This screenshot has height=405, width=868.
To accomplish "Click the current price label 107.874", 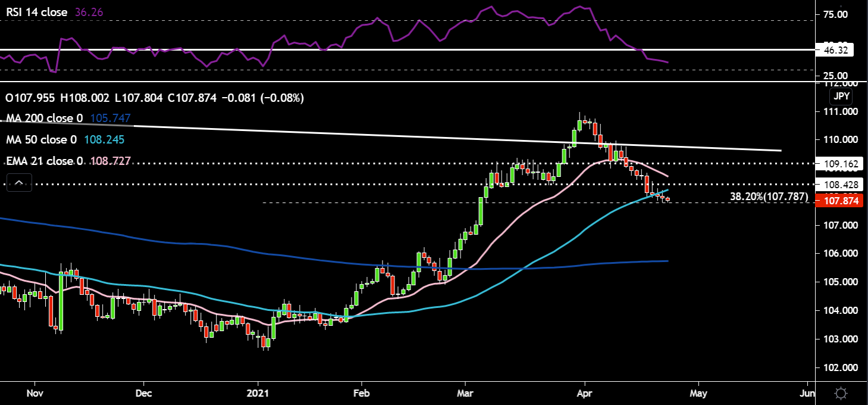I will pos(838,201).
